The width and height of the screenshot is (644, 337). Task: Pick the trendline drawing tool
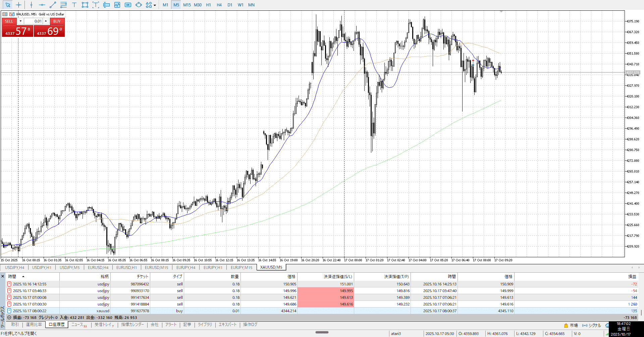[53, 5]
